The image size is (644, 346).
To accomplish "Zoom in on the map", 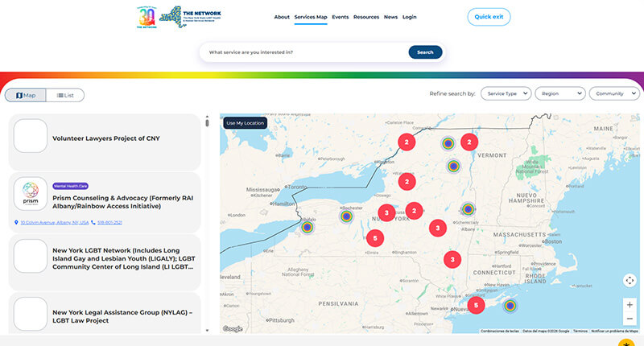I will (x=630, y=305).
